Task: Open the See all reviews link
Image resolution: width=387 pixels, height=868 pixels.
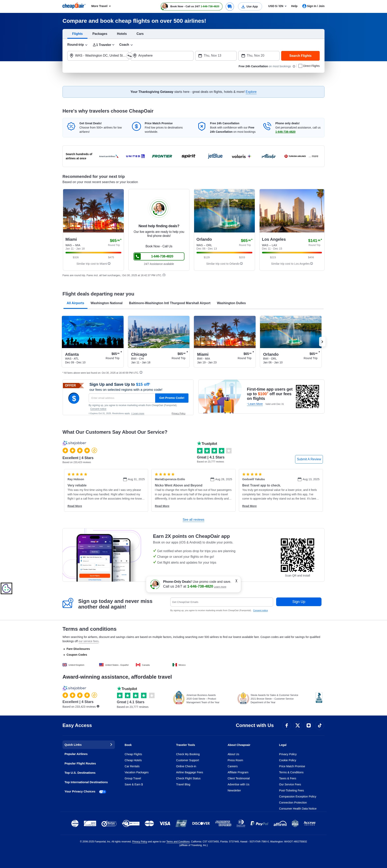Action: tap(193, 520)
